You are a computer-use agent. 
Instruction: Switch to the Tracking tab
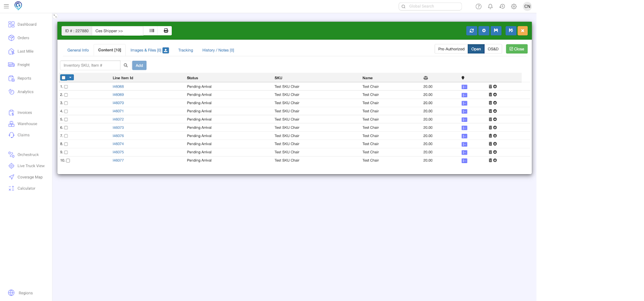click(186, 50)
